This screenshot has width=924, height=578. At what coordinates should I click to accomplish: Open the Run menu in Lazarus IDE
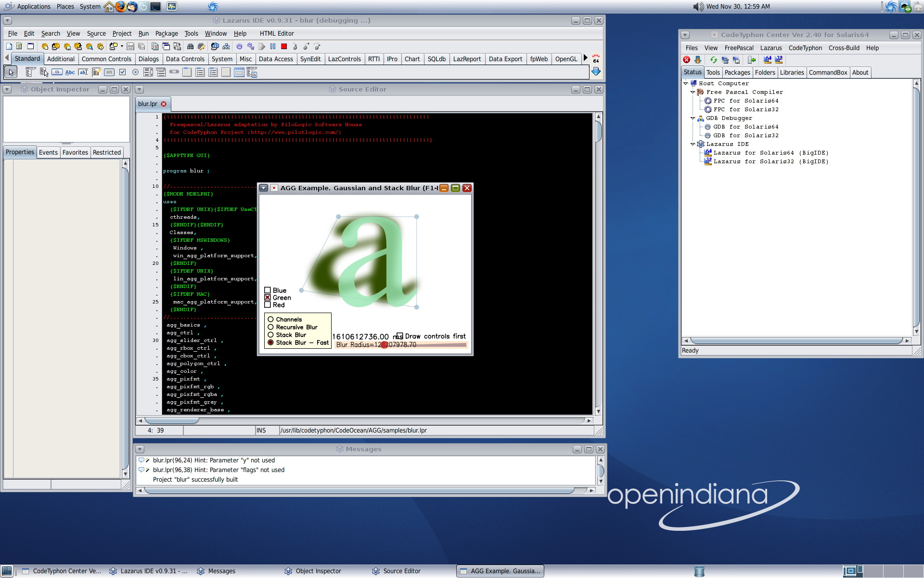click(x=143, y=34)
